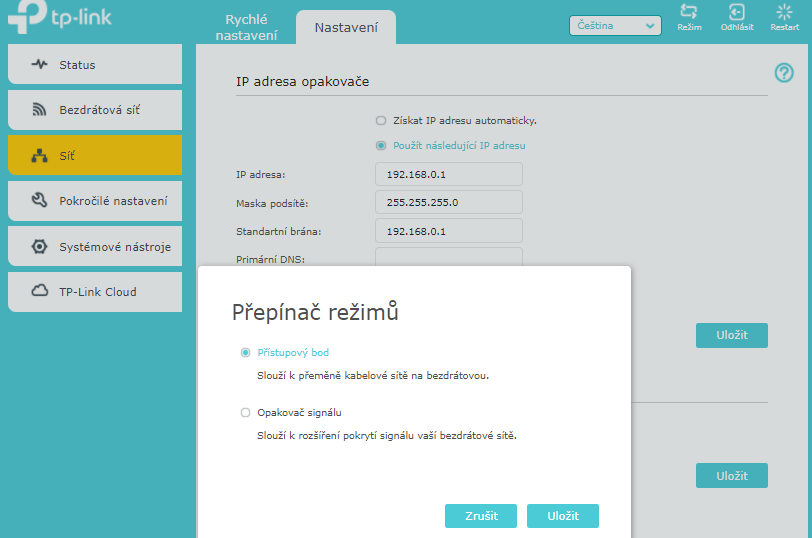Screen dimensions: 812x538
Task: Open help via question mark icon
Action: pyautogui.click(x=784, y=73)
